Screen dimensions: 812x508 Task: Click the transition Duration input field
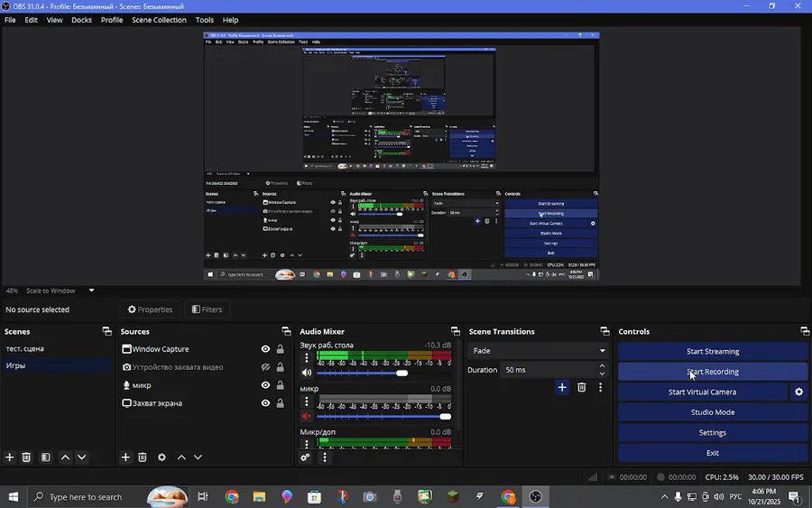pyautogui.click(x=549, y=370)
